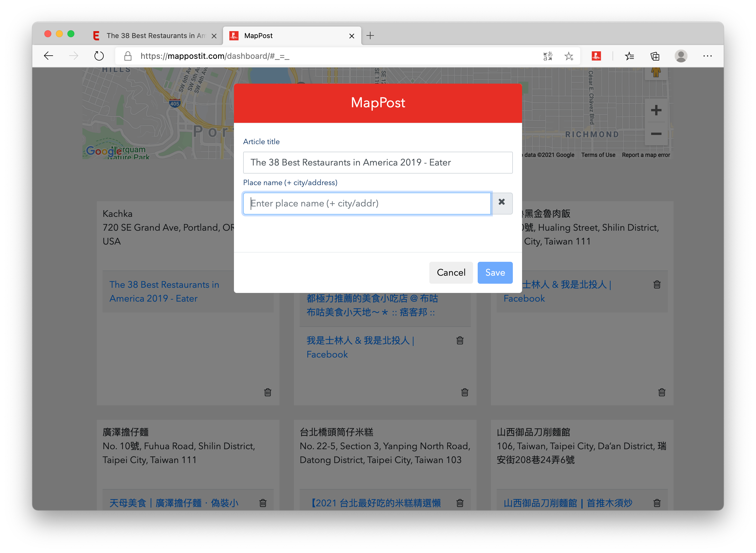Open the Favorites list icon
Image resolution: width=756 pixels, height=553 pixels.
pyautogui.click(x=629, y=56)
